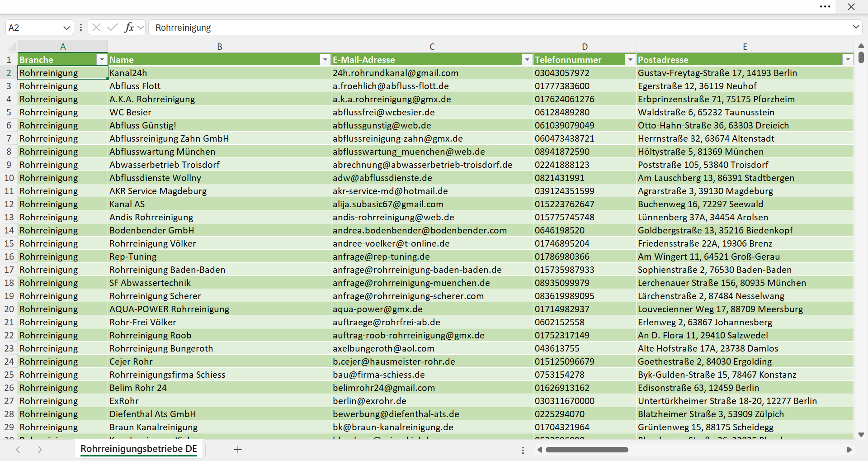Image resolution: width=868 pixels, height=461 pixels.
Task: Select cell Diefenthal Ats GmbH
Action: tap(219, 414)
